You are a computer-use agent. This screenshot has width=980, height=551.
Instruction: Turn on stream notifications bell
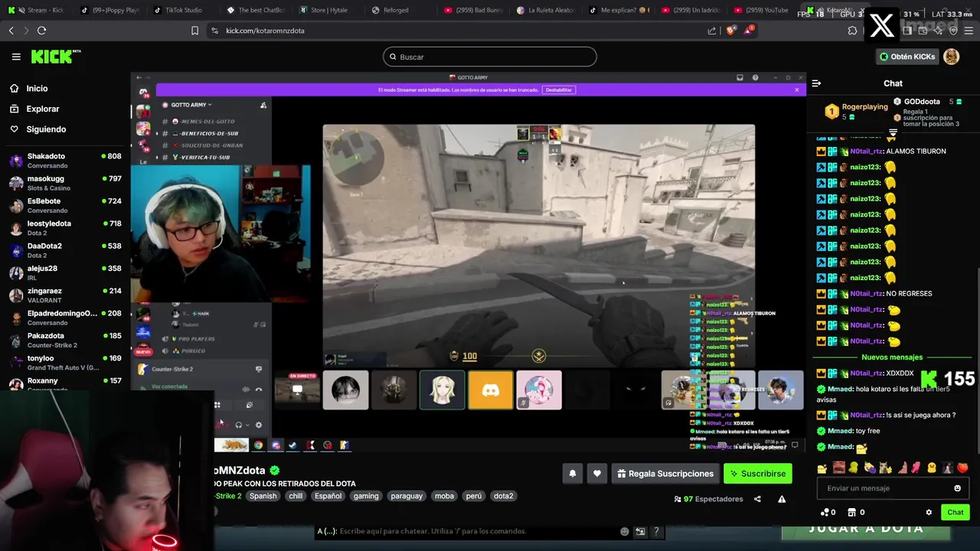(x=572, y=474)
